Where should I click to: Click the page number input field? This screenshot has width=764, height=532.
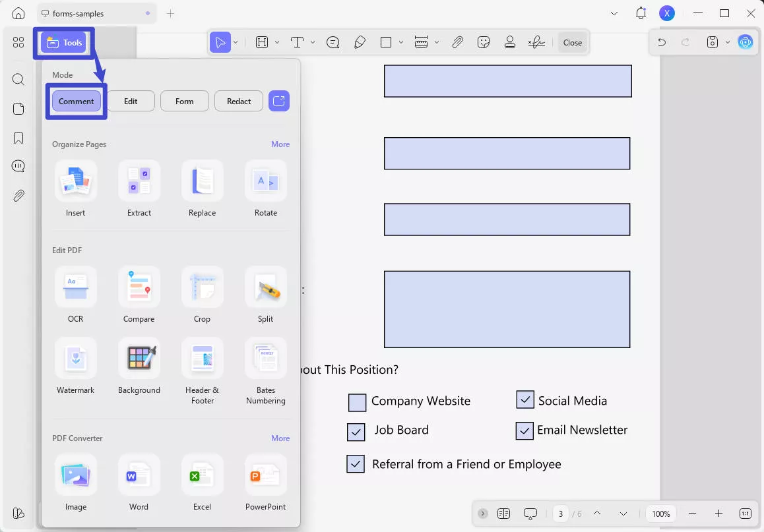pyautogui.click(x=561, y=514)
